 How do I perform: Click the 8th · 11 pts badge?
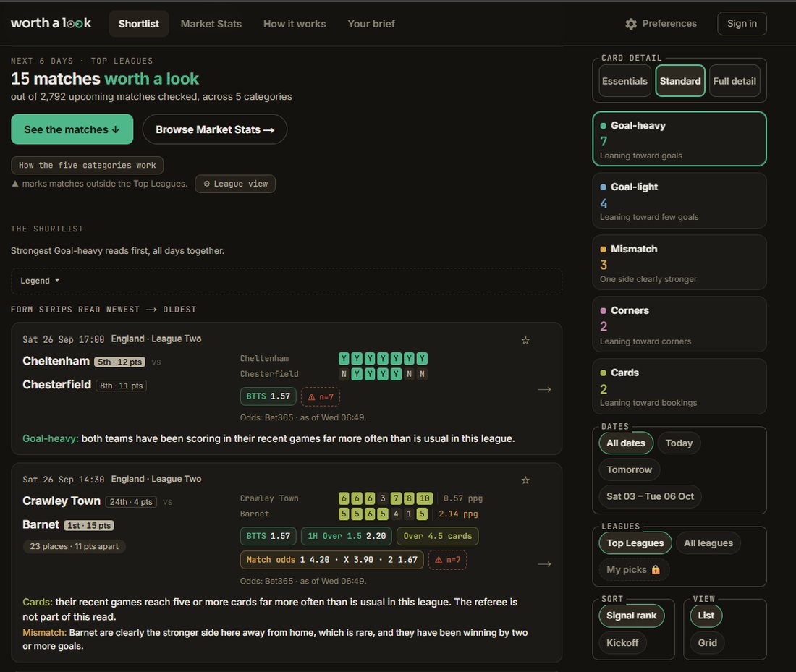122,386
